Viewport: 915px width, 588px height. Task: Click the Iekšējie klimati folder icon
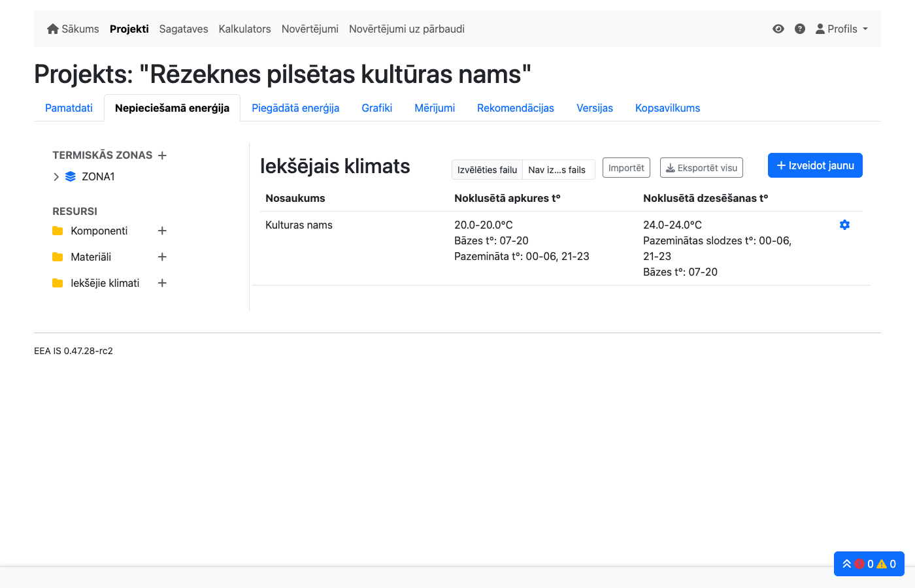(56, 283)
